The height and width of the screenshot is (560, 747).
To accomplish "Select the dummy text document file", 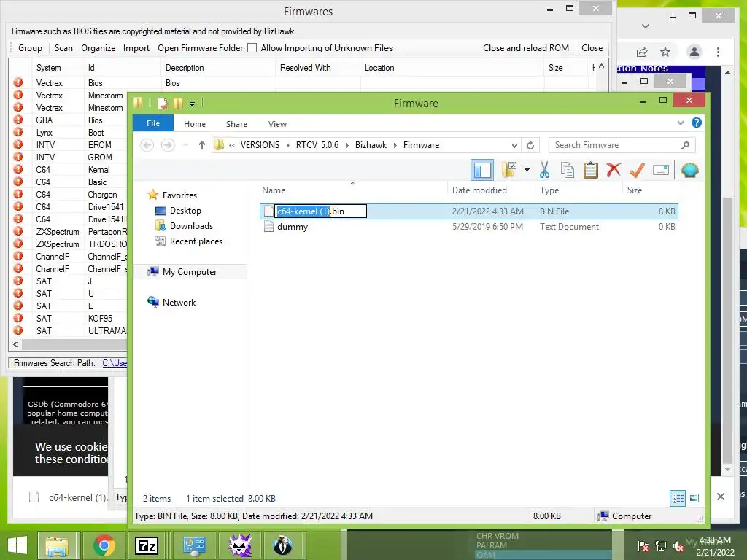I will tap(292, 227).
